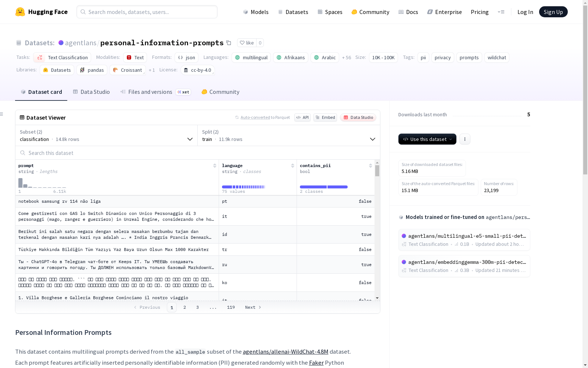Open the cc-by-4.0 license tag

(x=198, y=70)
